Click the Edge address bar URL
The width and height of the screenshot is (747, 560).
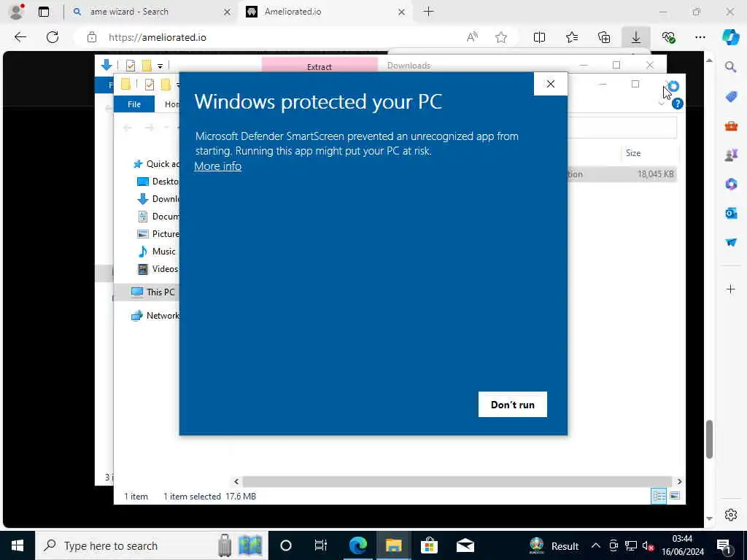coord(158,38)
